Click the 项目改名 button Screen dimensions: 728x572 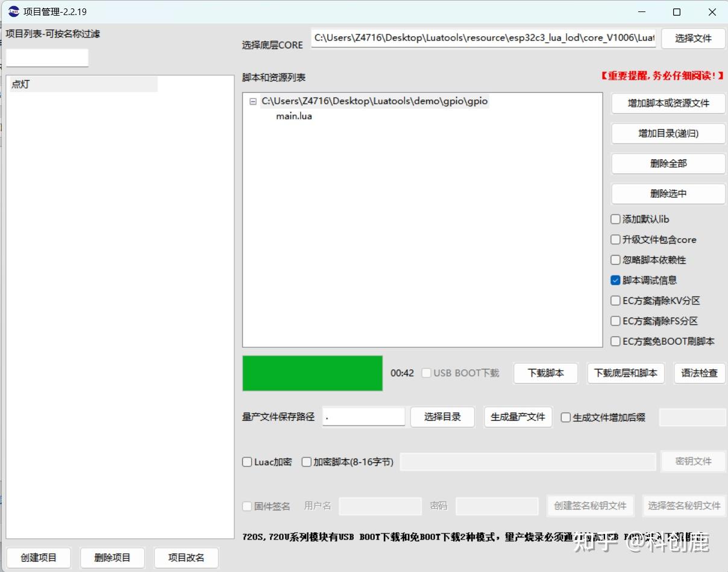point(186,558)
